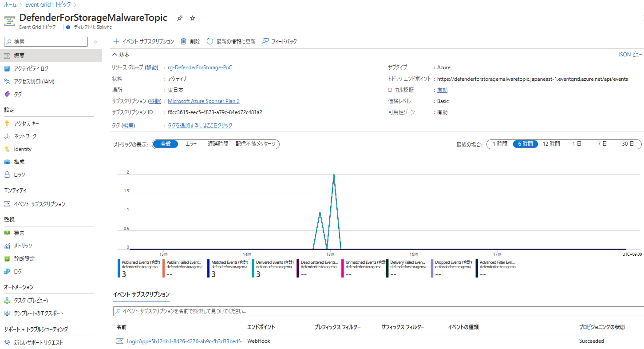Open rg-DefenderForStorage-PoC resource group
This screenshot has height=349, width=644.
(x=200, y=67)
